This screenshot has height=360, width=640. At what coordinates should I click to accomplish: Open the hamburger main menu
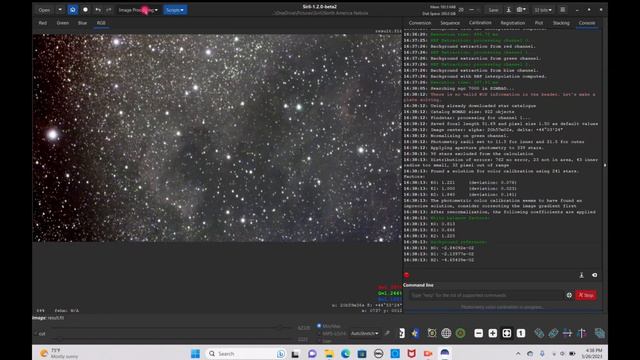pos(562,10)
